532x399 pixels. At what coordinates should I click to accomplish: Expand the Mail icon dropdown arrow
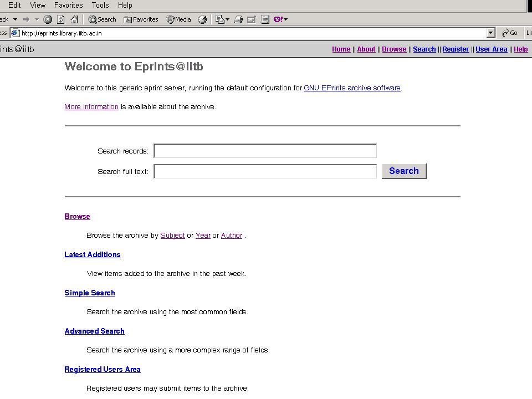(x=227, y=20)
